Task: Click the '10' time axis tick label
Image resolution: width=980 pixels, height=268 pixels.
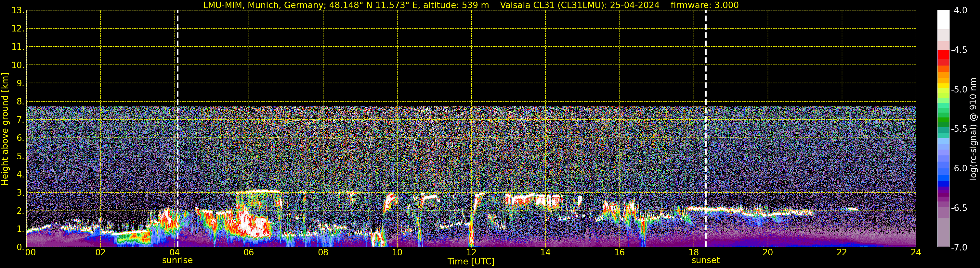Action: pos(397,253)
